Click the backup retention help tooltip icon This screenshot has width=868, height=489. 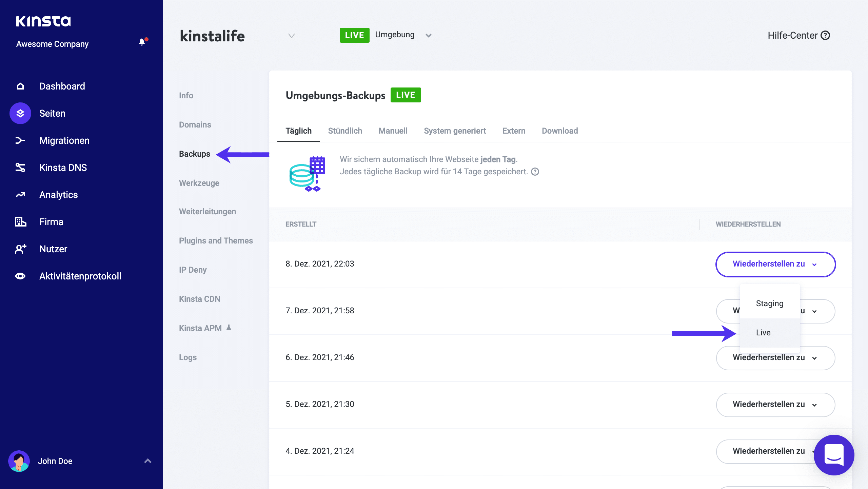point(535,172)
